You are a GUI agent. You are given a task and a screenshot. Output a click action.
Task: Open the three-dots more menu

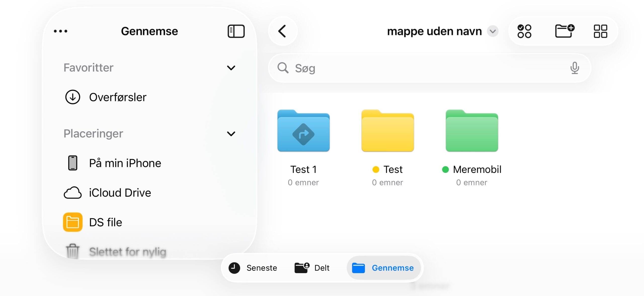click(61, 31)
